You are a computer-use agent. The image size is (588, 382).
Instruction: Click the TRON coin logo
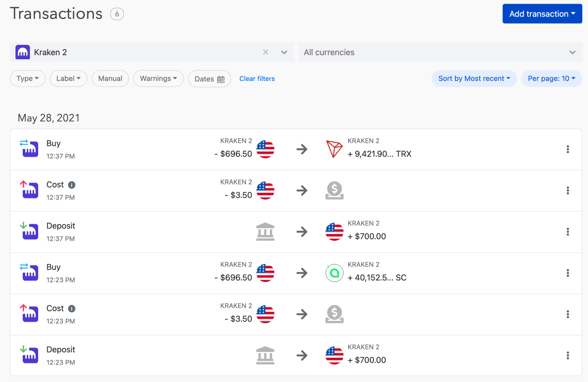pyautogui.click(x=334, y=149)
